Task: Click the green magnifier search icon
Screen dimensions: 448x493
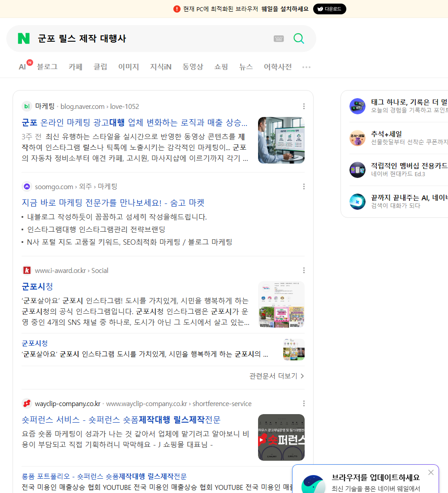Action: [x=299, y=39]
